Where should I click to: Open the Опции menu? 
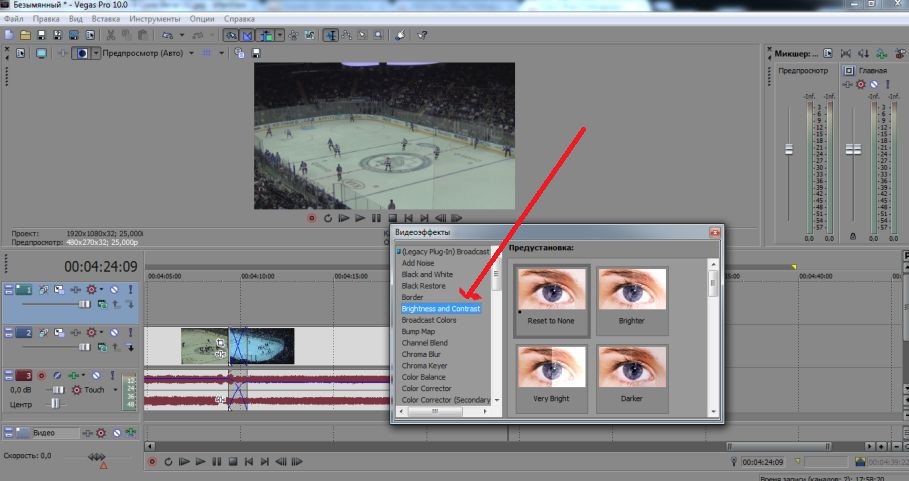tap(202, 19)
